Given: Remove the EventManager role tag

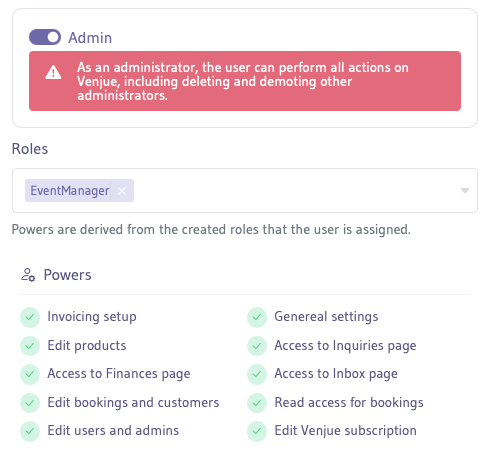Looking at the screenshot, I should pos(122,191).
